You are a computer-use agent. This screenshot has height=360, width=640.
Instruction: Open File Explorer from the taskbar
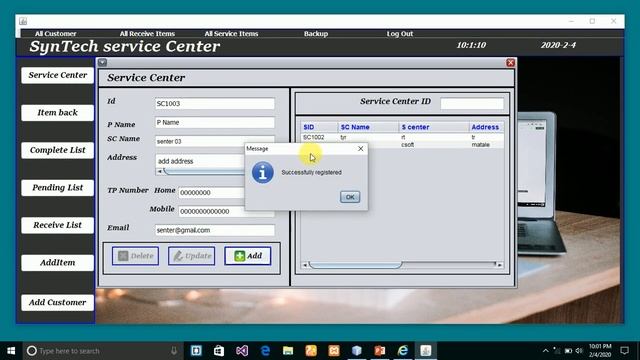(x=288, y=351)
